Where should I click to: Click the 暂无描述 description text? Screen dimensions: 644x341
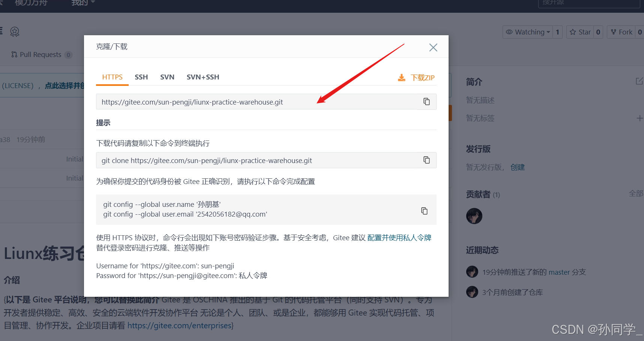click(480, 100)
